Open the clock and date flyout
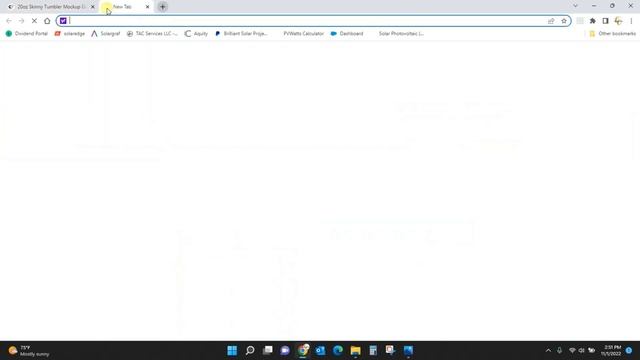This screenshot has width=640, height=360. [x=611, y=350]
